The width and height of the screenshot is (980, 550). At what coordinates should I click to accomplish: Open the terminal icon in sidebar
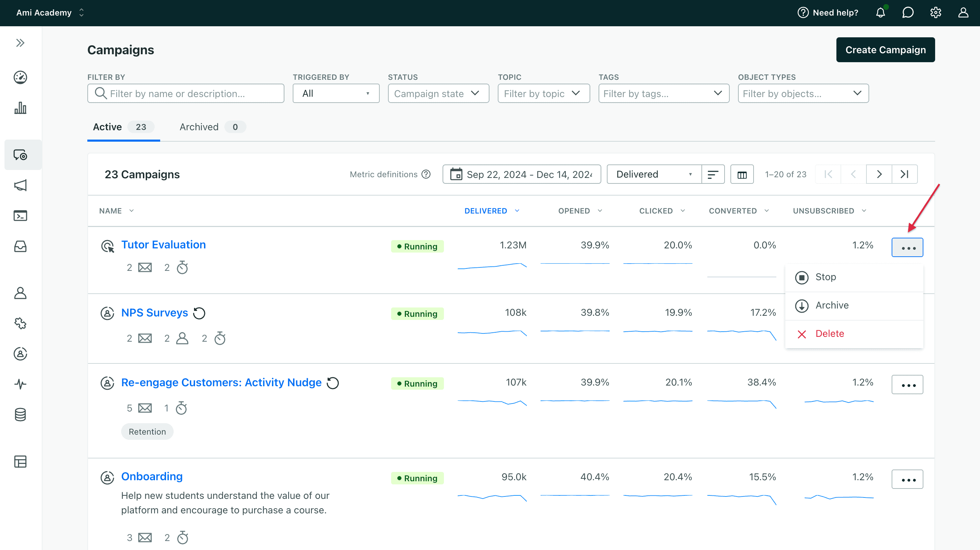point(21,216)
